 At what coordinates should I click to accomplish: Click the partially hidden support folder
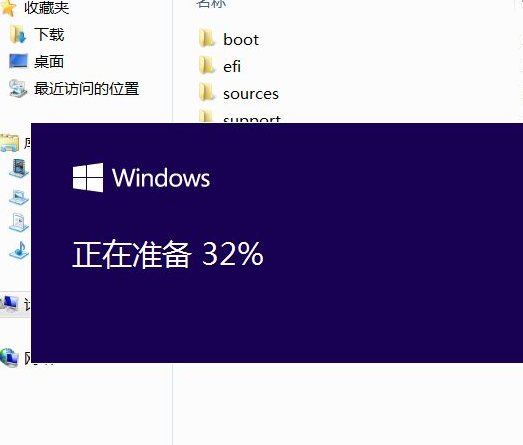pos(240,117)
